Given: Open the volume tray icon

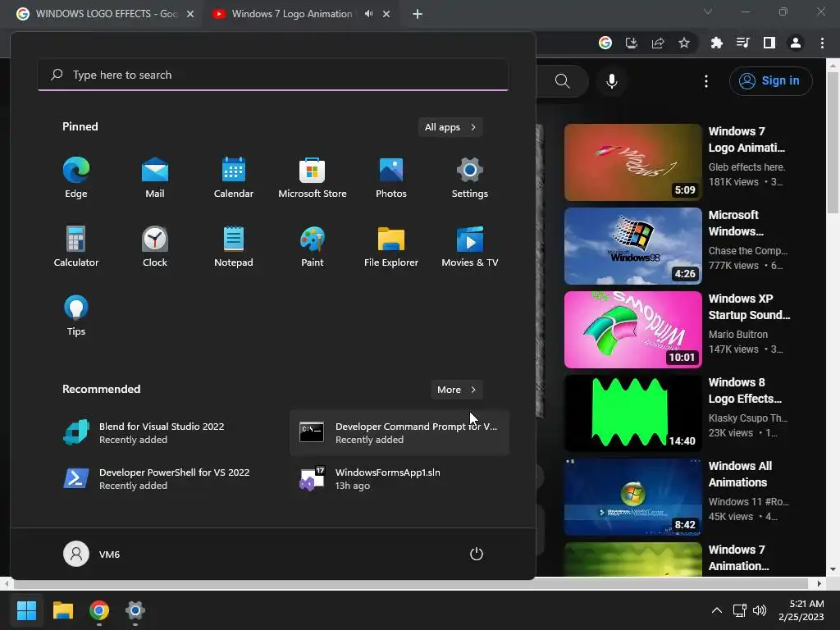Looking at the screenshot, I should pos(760,610).
